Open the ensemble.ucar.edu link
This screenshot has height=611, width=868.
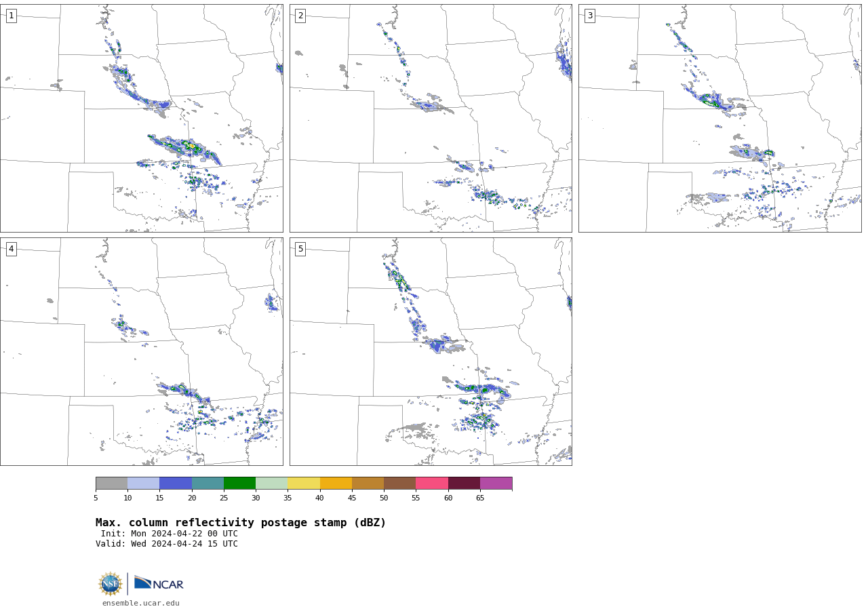pyautogui.click(x=141, y=603)
